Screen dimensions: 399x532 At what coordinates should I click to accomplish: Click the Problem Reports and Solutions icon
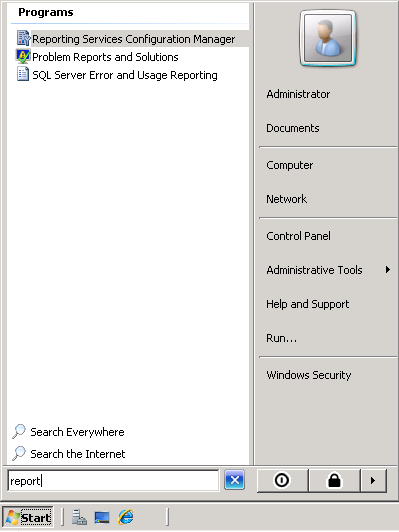point(23,56)
